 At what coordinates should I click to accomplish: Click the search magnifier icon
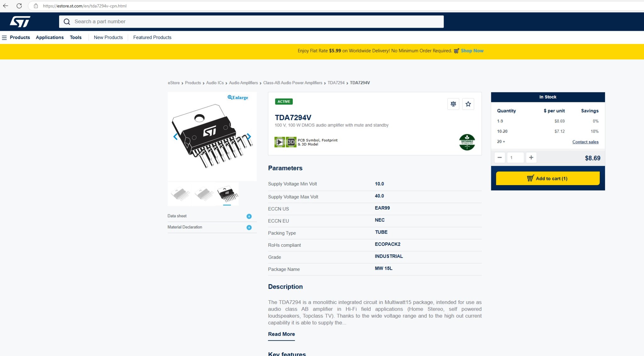click(x=67, y=22)
